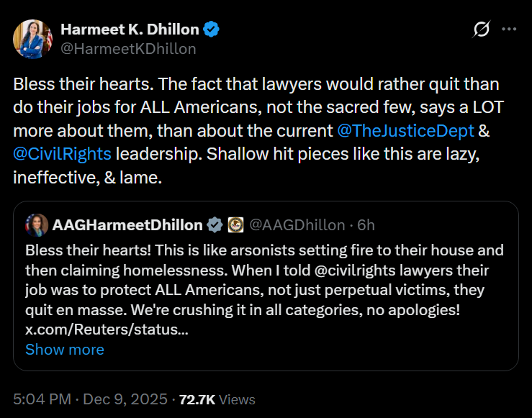The width and height of the screenshot is (532, 418).
Task: Click the Justice Department seal affiliation badge
Action: pyautogui.click(x=235, y=225)
